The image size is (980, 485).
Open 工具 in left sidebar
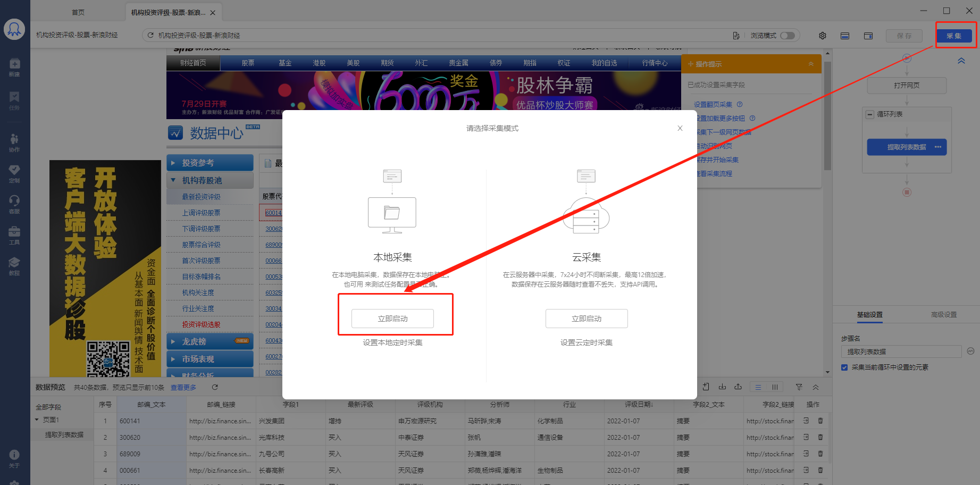pyautogui.click(x=14, y=235)
